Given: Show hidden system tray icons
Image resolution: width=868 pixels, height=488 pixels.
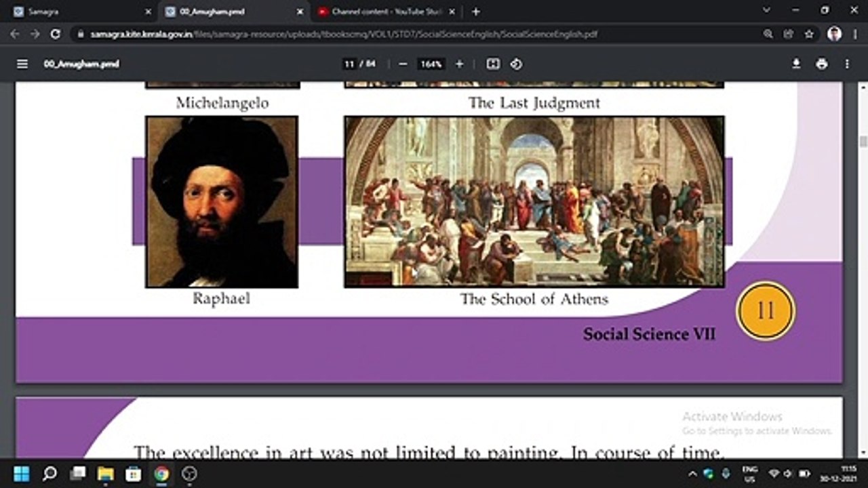Looking at the screenshot, I should [x=692, y=474].
